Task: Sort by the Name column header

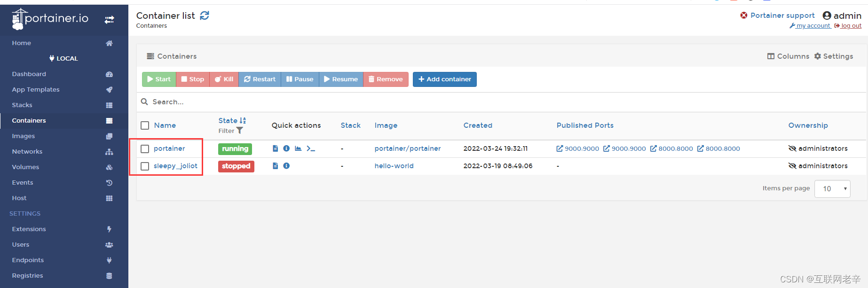Action: pos(165,125)
